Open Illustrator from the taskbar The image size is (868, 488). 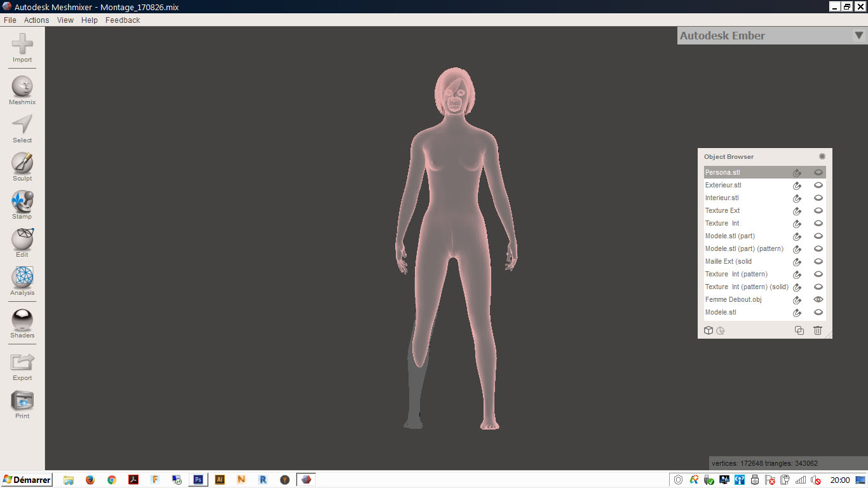pos(220,480)
